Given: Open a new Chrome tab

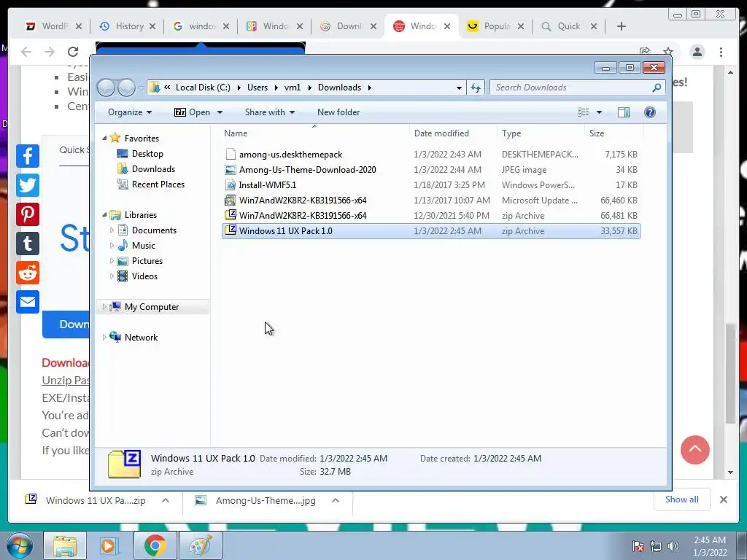Looking at the screenshot, I should (622, 26).
